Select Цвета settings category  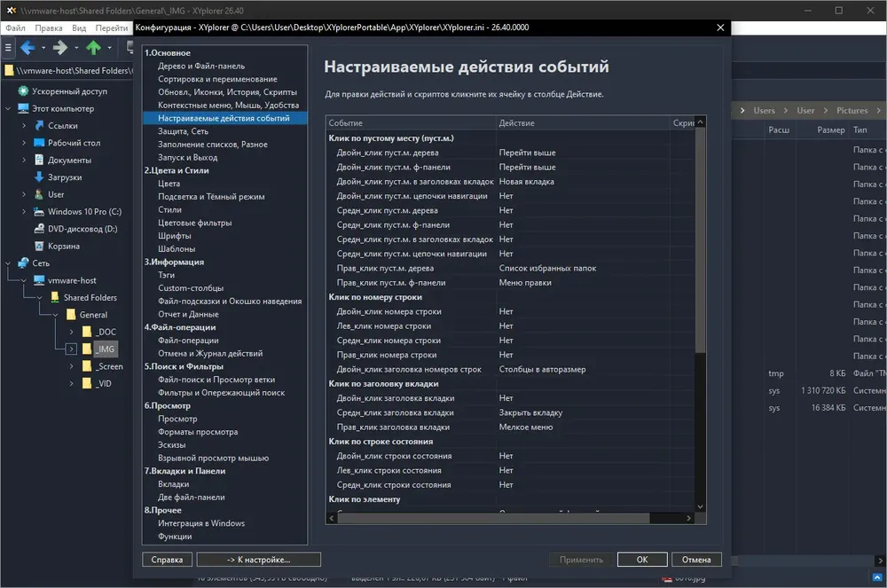coord(169,184)
